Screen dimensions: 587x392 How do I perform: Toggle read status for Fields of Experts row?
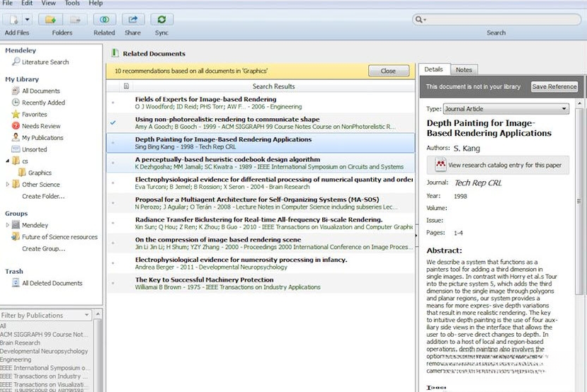tap(113, 103)
